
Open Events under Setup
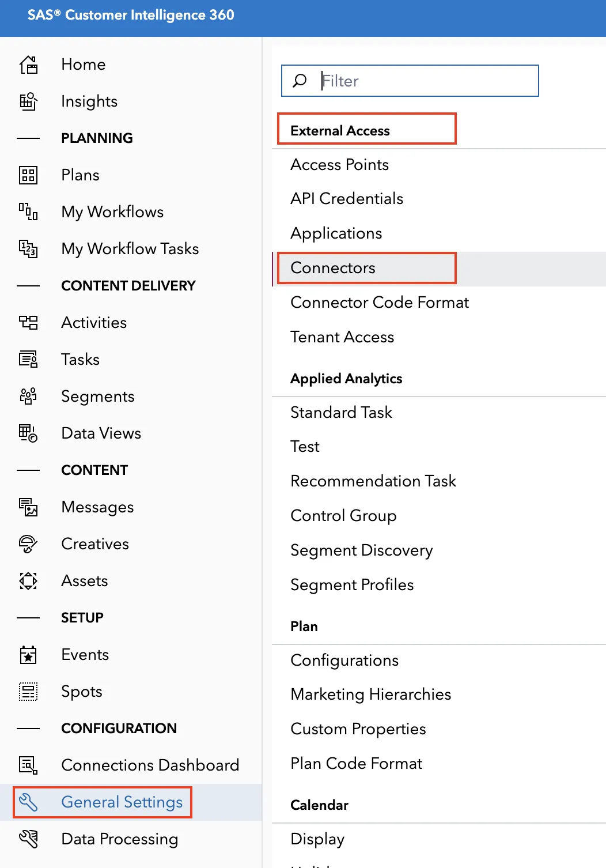(85, 655)
